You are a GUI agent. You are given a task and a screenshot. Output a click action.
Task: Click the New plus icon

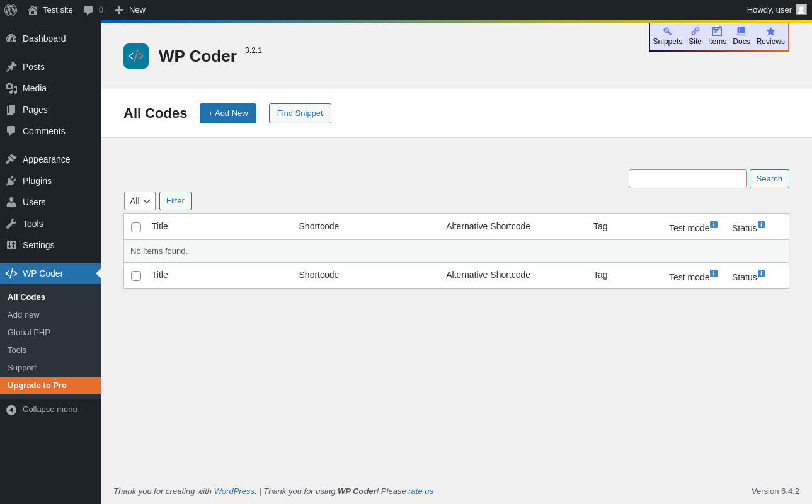point(119,10)
